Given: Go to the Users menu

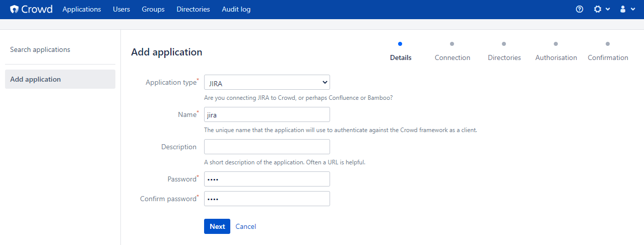Looking at the screenshot, I should (121, 9).
